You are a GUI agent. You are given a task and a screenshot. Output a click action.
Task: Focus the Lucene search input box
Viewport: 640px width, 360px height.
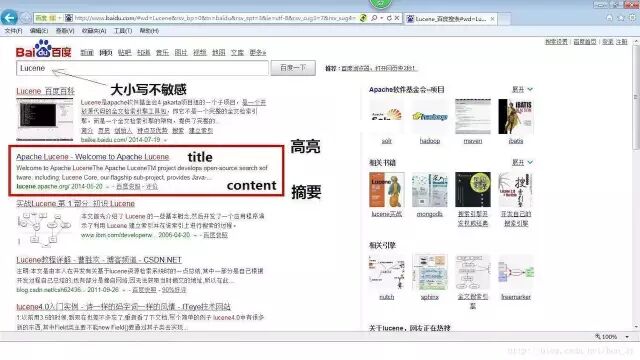[x=142, y=68]
